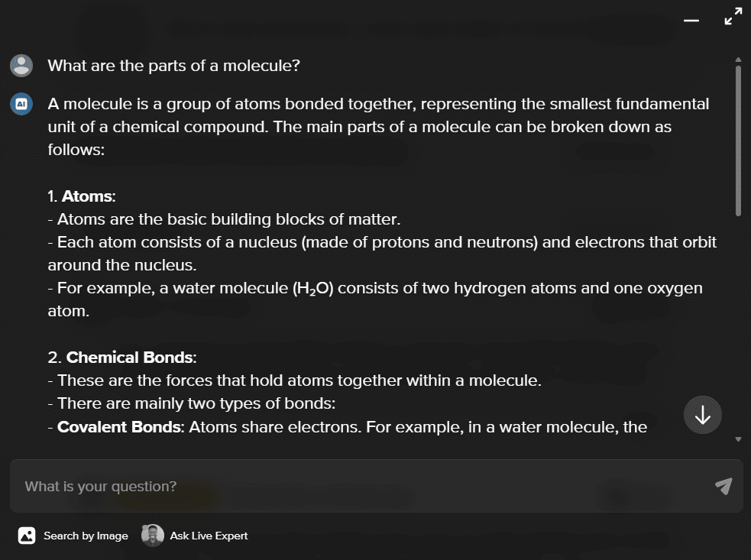Click the H₂O formula in the answer
The height and width of the screenshot is (560, 751).
point(312,288)
